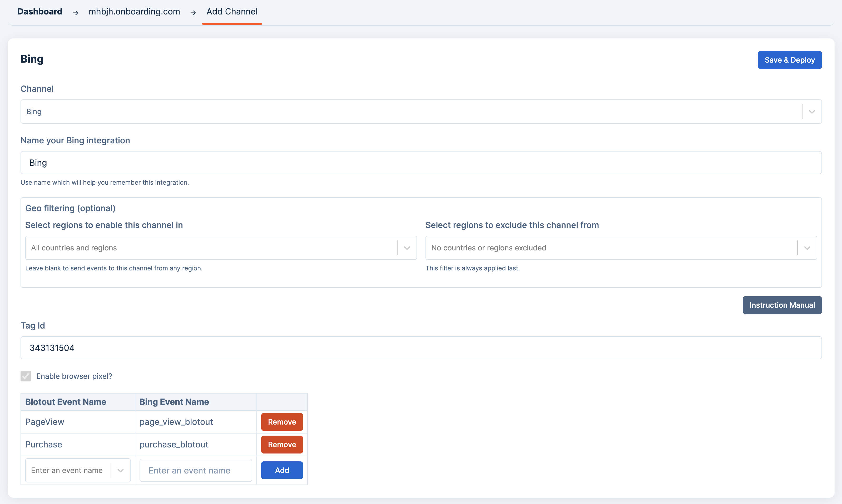Open the enable regions dropdown arrow
The height and width of the screenshot is (504, 842).
pos(407,248)
